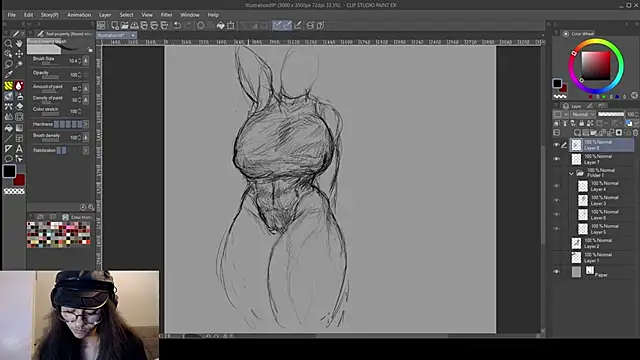The width and height of the screenshot is (640, 360).
Task: Click the Layer opacity slider
Action: (x=611, y=114)
